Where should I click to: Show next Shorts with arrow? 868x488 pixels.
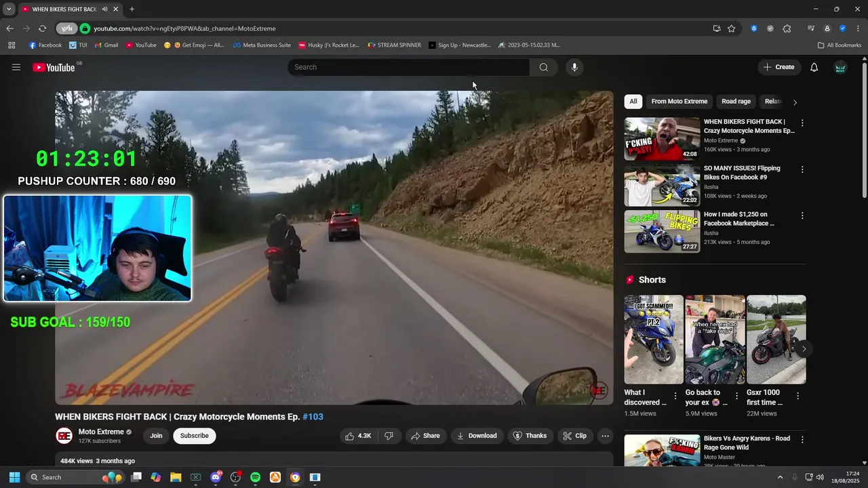804,349
